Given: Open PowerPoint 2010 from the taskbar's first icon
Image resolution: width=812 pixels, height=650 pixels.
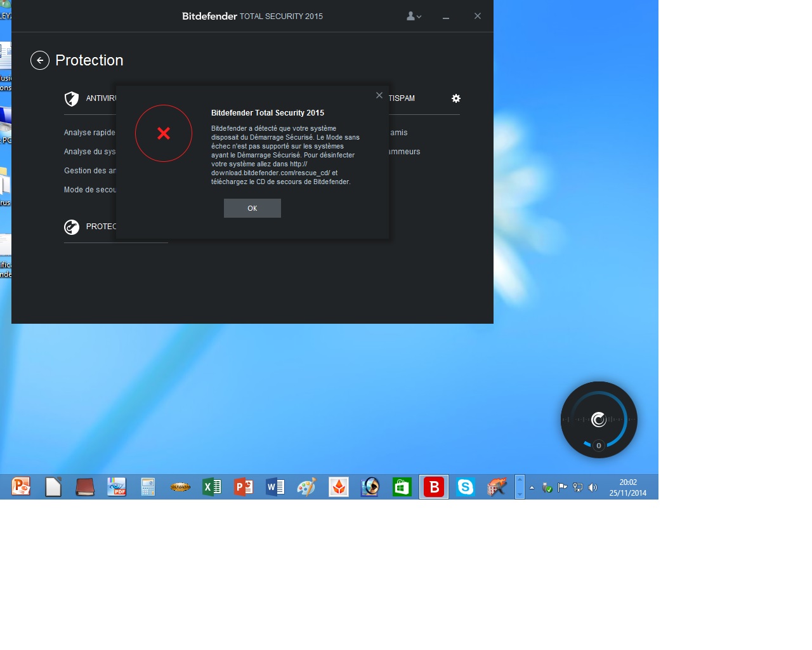Looking at the screenshot, I should [x=21, y=487].
